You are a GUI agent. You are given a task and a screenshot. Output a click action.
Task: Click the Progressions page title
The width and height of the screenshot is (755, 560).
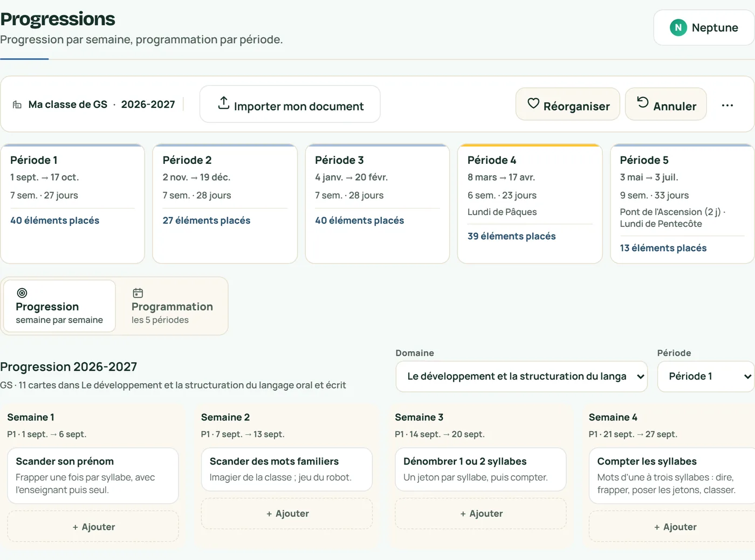58,19
